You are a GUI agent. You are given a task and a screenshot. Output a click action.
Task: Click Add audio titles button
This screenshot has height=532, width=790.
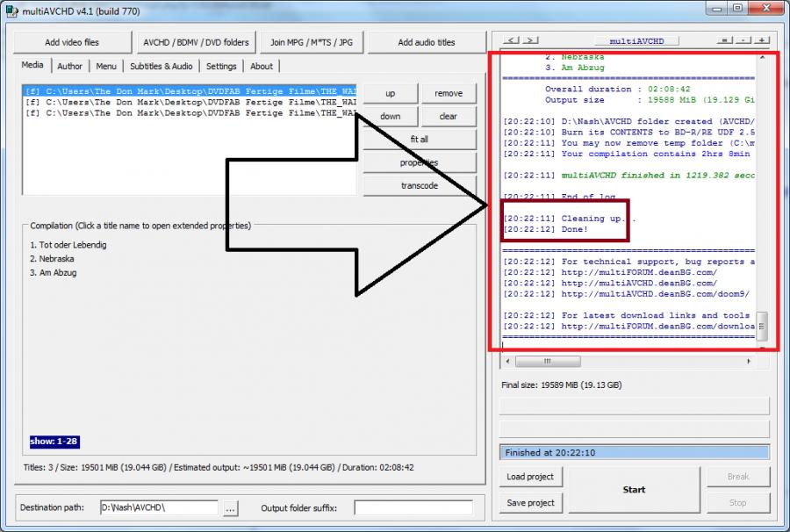427,42
